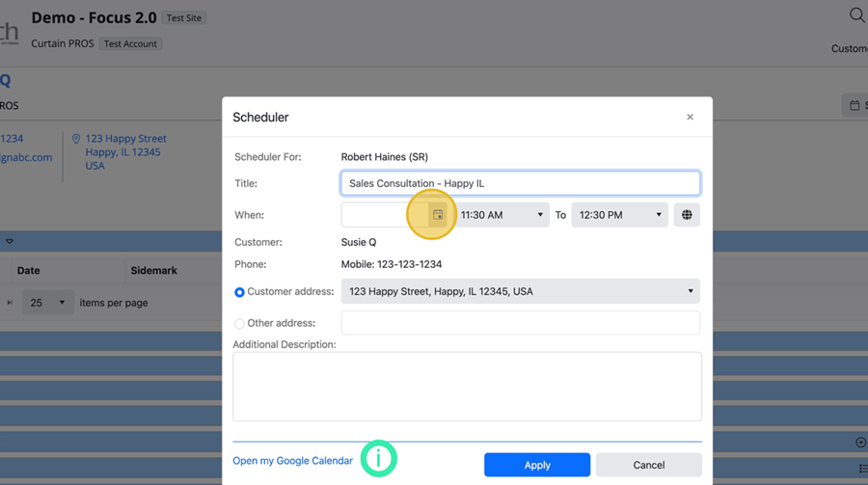The width and height of the screenshot is (868, 485).
Task: Click the When date input field
Action: point(385,215)
